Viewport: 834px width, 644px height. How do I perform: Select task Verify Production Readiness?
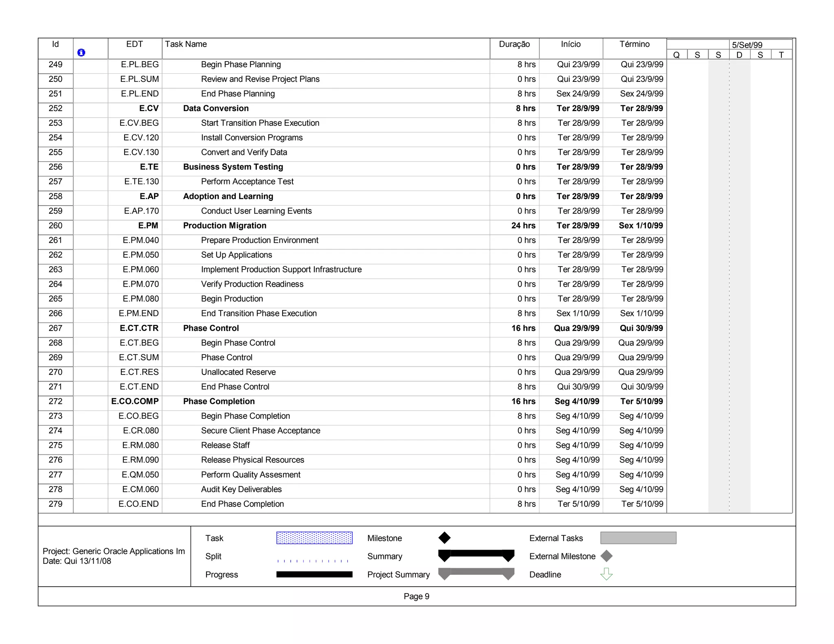[252, 285]
